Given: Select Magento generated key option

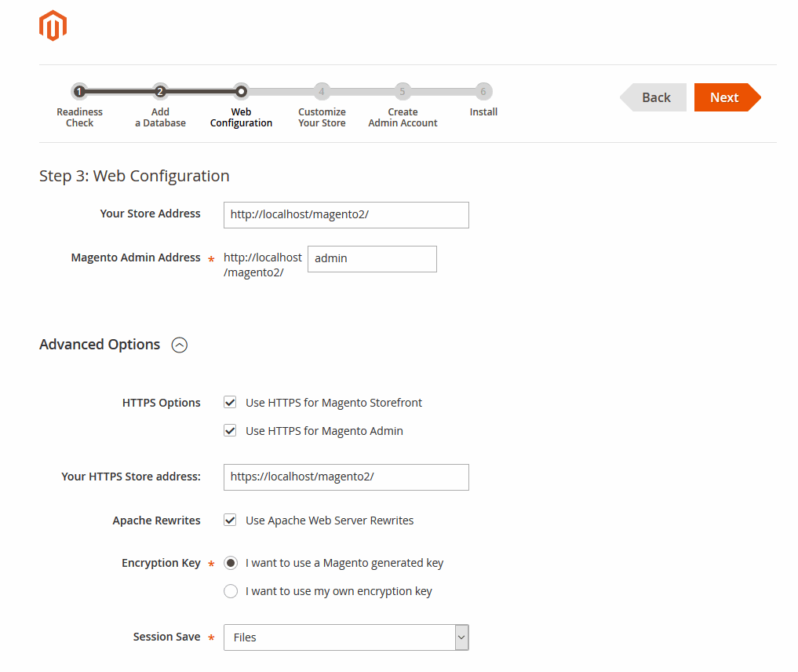Looking at the screenshot, I should [x=231, y=563].
